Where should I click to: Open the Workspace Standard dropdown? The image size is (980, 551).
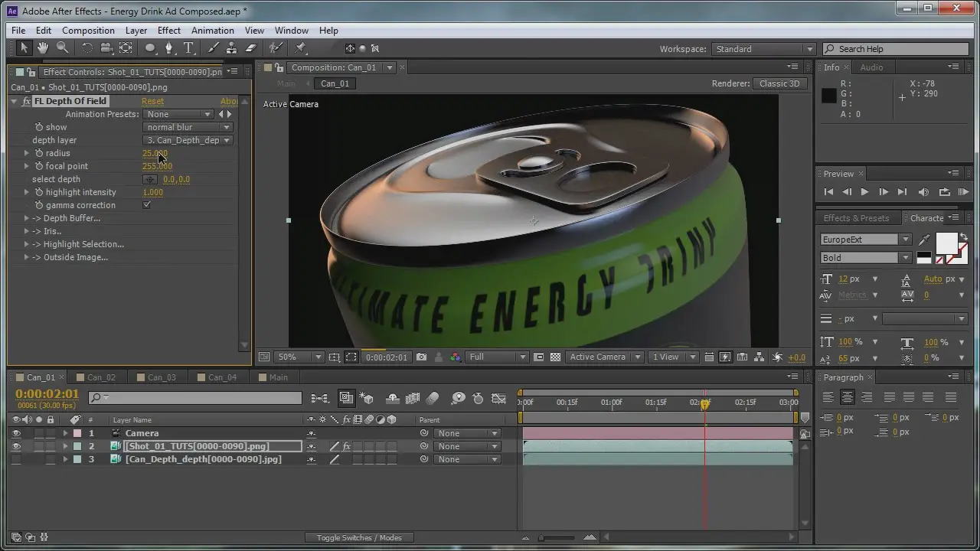pyautogui.click(x=763, y=49)
